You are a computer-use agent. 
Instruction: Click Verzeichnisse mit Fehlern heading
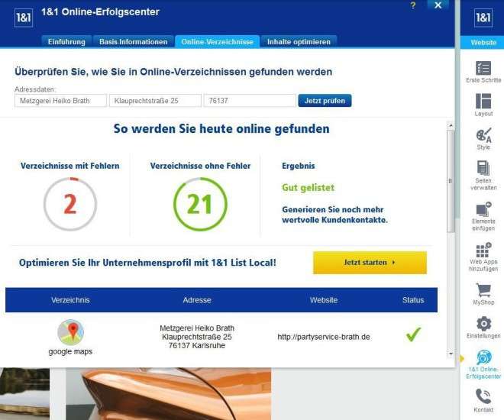click(70, 166)
